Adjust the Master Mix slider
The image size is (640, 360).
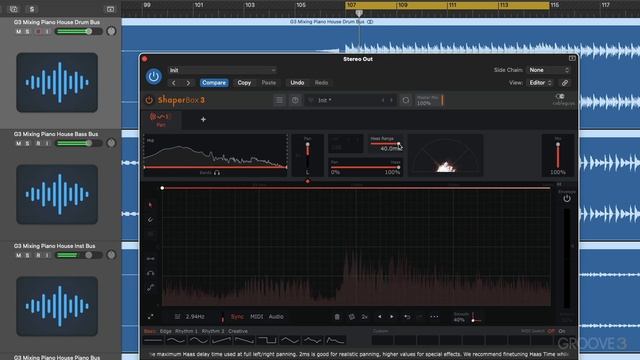pyautogui.click(x=429, y=100)
